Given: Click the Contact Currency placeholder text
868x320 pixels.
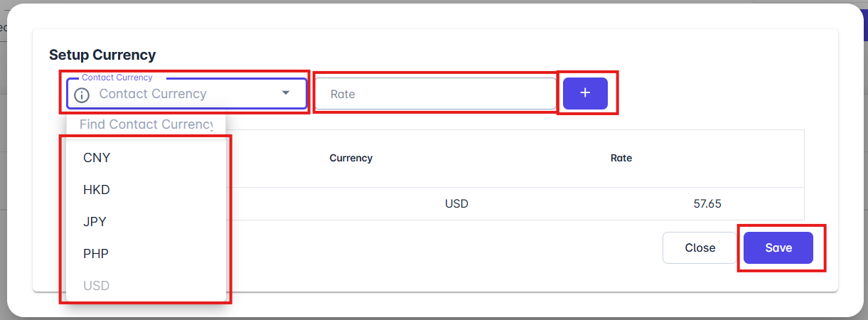Looking at the screenshot, I should pyautogui.click(x=153, y=94).
